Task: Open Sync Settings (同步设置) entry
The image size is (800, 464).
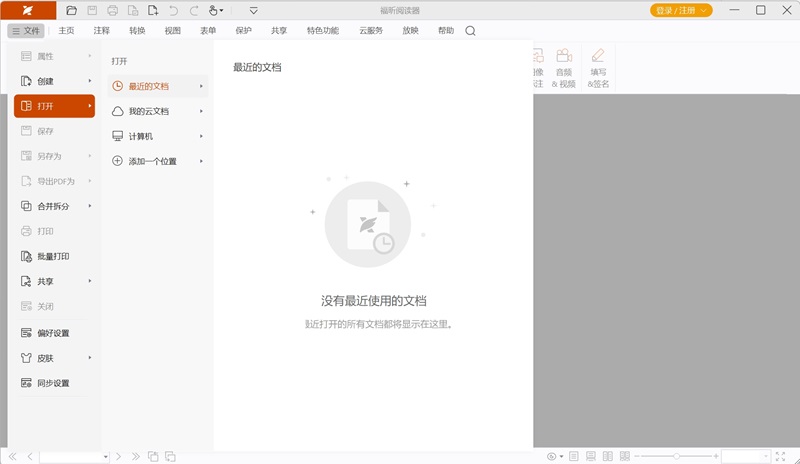Action: (x=53, y=383)
